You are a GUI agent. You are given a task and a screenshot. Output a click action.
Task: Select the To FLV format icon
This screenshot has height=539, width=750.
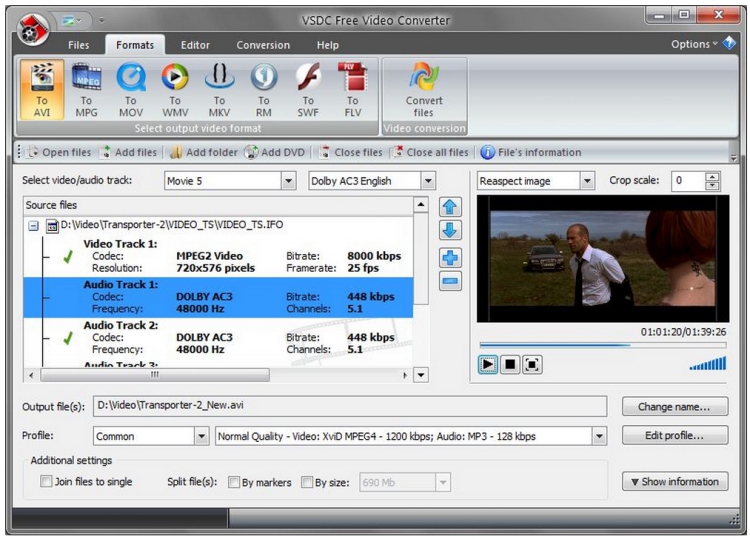tap(353, 90)
